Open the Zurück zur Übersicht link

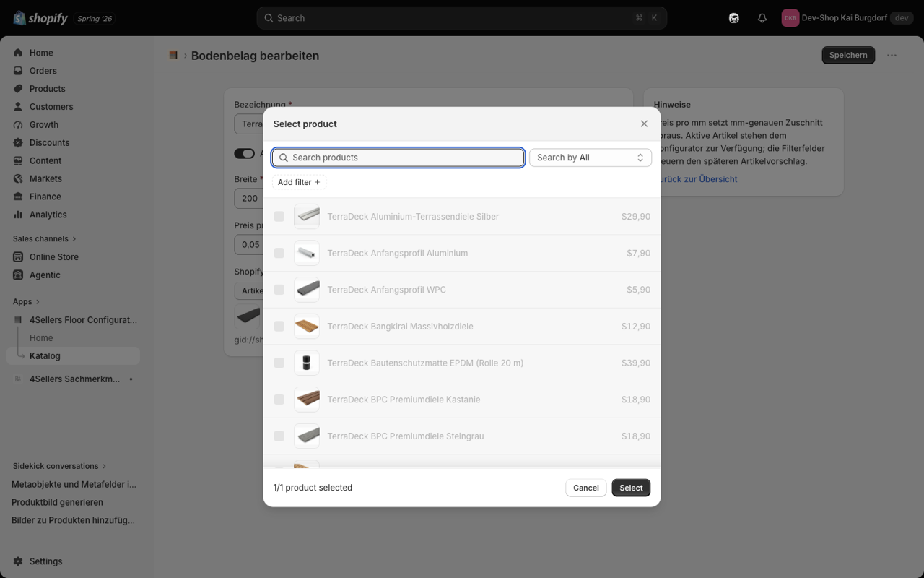tap(696, 179)
